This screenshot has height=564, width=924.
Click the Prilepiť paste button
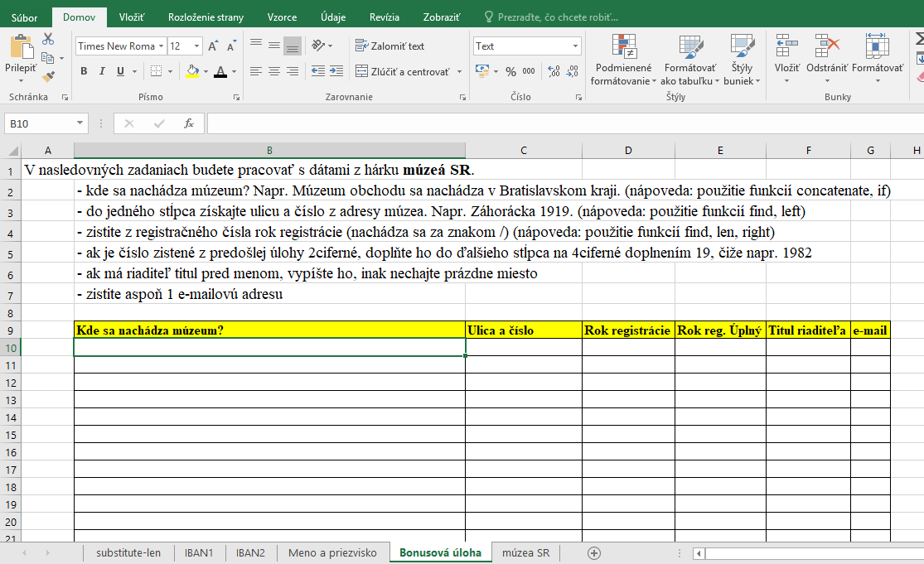click(x=21, y=56)
